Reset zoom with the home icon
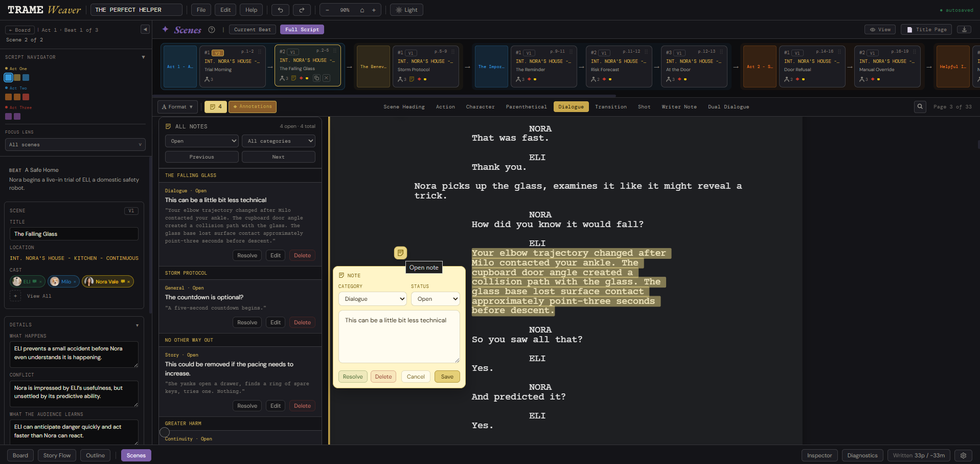 point(362,10)
